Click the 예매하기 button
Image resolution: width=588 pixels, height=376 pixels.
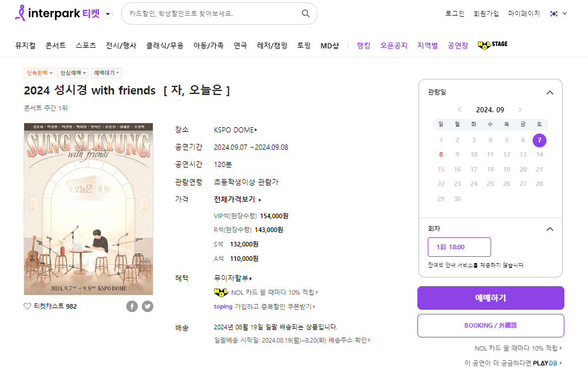[491, 298]
